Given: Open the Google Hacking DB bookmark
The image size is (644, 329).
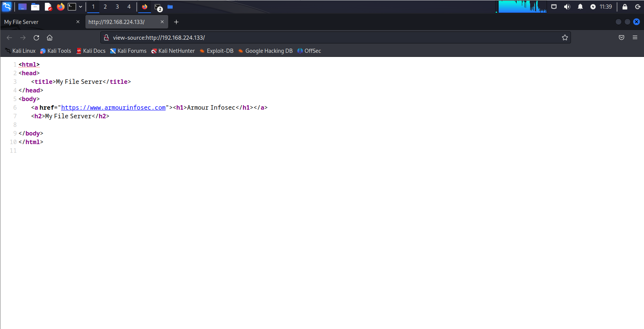Looking at the screenshot, I should point(265,51).
